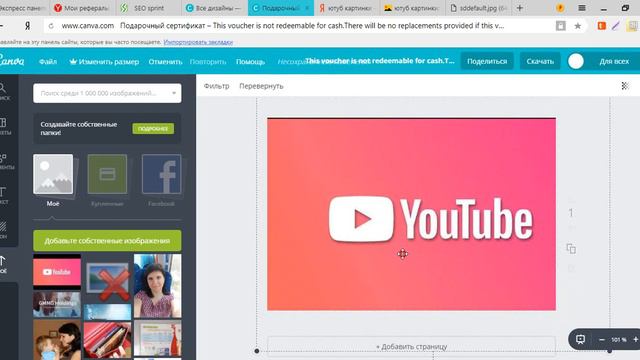Viewport: 640px width, 360px height.
Task: Click the browser address bar URL
Action: pyautogui.click(x=88, y=26)
